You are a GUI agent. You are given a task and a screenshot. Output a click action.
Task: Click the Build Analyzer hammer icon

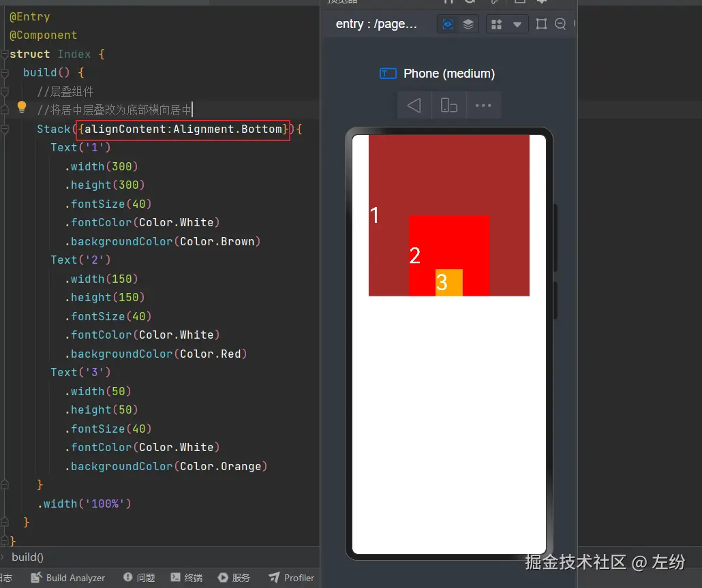(36, 577)
